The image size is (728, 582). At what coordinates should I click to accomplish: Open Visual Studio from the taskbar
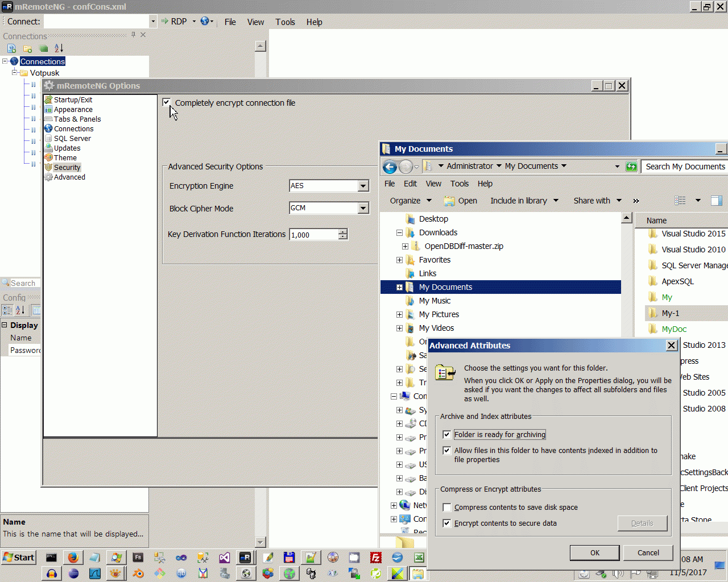[225, 558]
